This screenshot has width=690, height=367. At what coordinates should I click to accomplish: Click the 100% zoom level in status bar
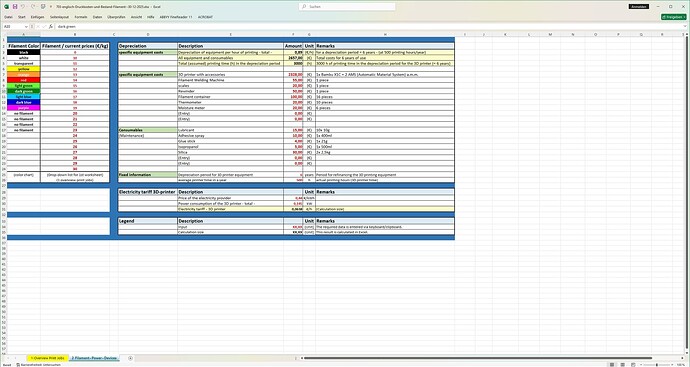[x=681, y=364]
